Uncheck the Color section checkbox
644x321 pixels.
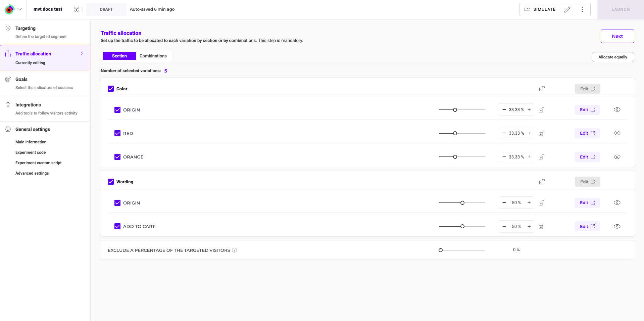tap(111, 89)
